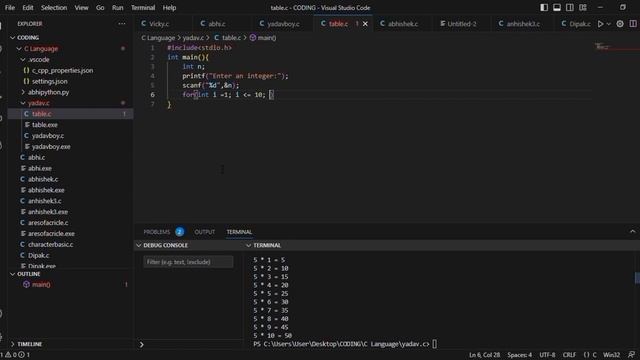Open settings.json file
640x360 pixels.
point(49,81)
